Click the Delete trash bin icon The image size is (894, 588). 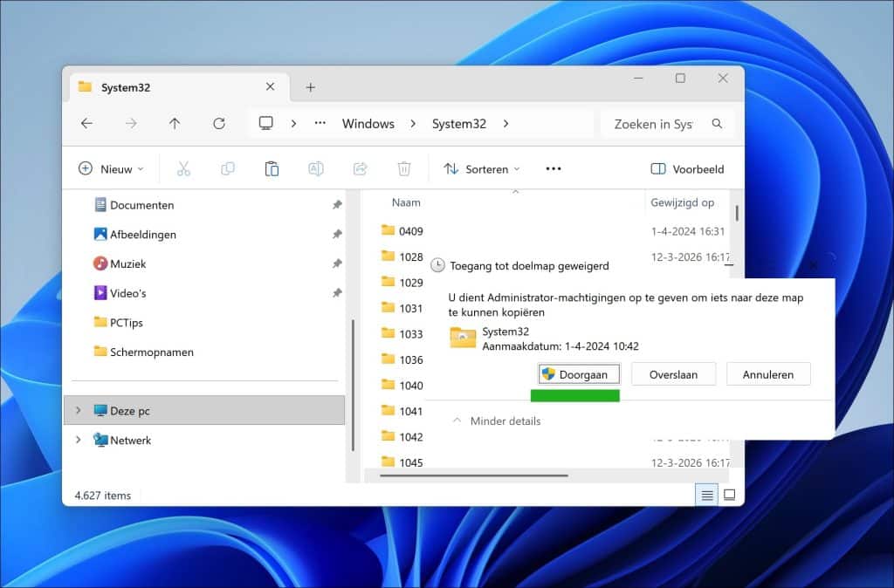404,168
